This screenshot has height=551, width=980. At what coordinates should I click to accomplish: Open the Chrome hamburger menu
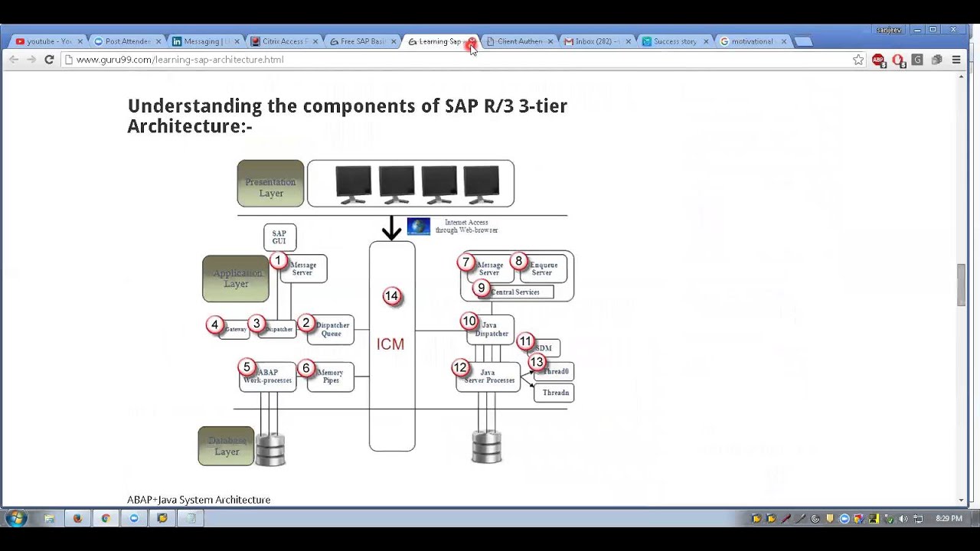click(956, 60)
